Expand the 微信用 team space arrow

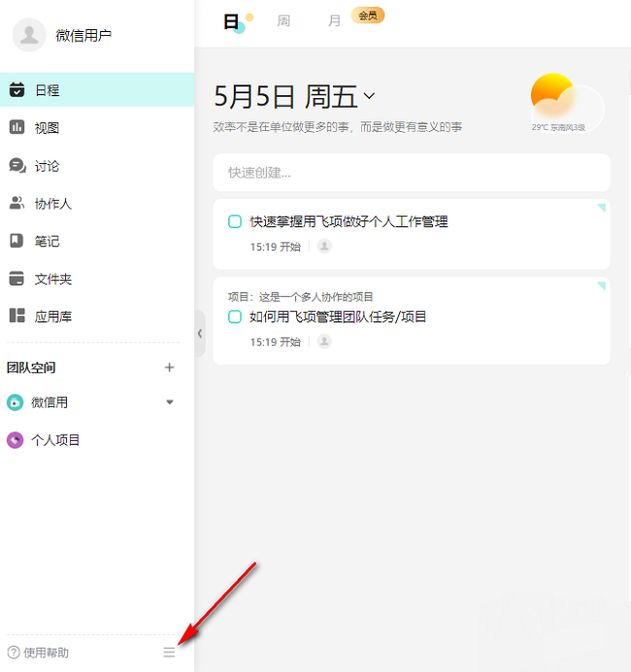(x=170, y=402)
